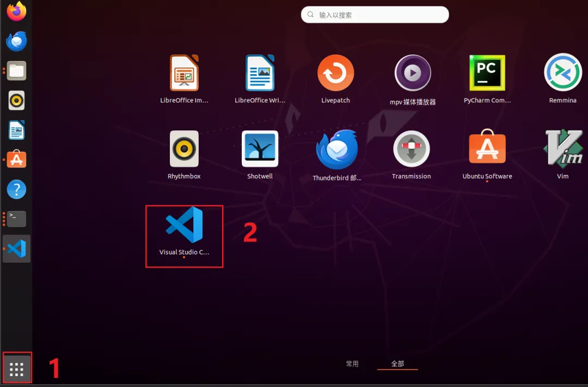Image resolution: width=588 pixels, height=387 pixels.
Task: Open the Files manager in dock
Action: [16, 70]
